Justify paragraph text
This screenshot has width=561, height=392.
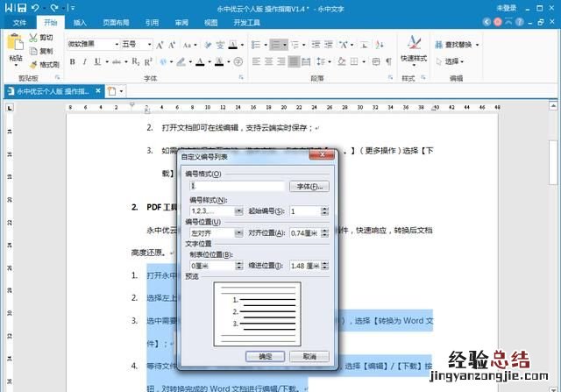coord(294,61)
